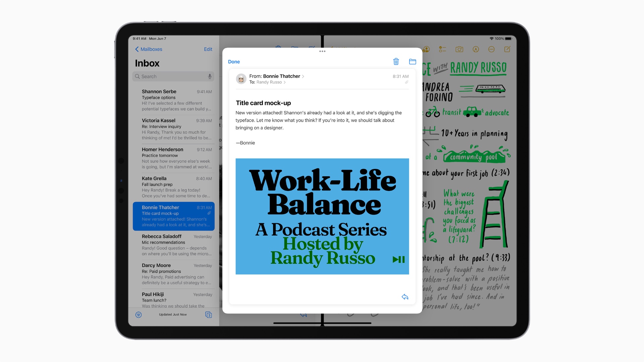Click the delete (trash) icon for email

pos(395,61)
